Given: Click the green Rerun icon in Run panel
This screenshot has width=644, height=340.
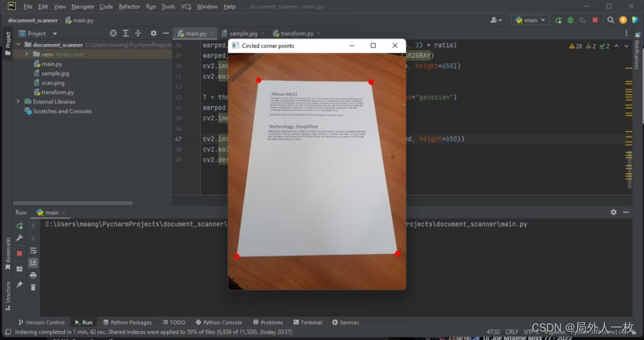Looking at the screenshot, I should point(19,226).
